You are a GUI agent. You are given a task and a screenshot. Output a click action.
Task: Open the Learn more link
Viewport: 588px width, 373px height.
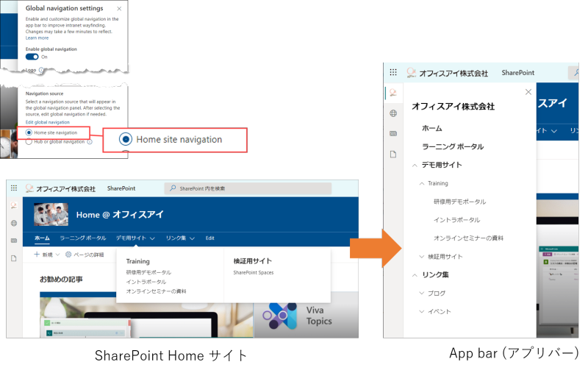pos(37,38)
